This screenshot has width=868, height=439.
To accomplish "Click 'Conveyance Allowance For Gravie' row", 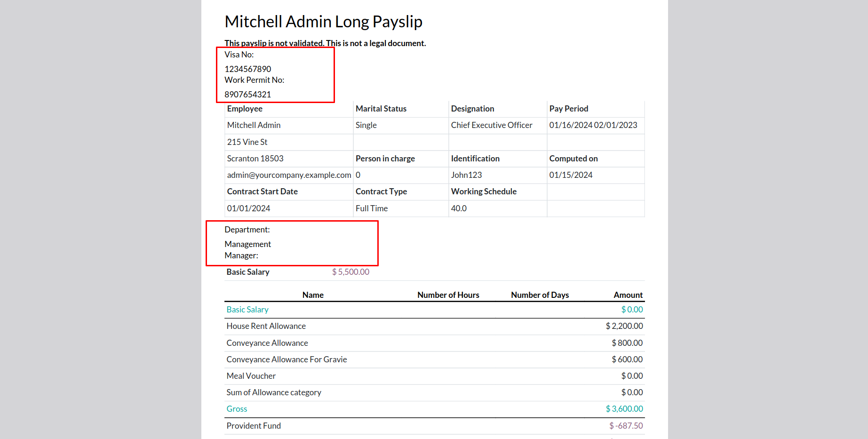I will tap(434, 359).
